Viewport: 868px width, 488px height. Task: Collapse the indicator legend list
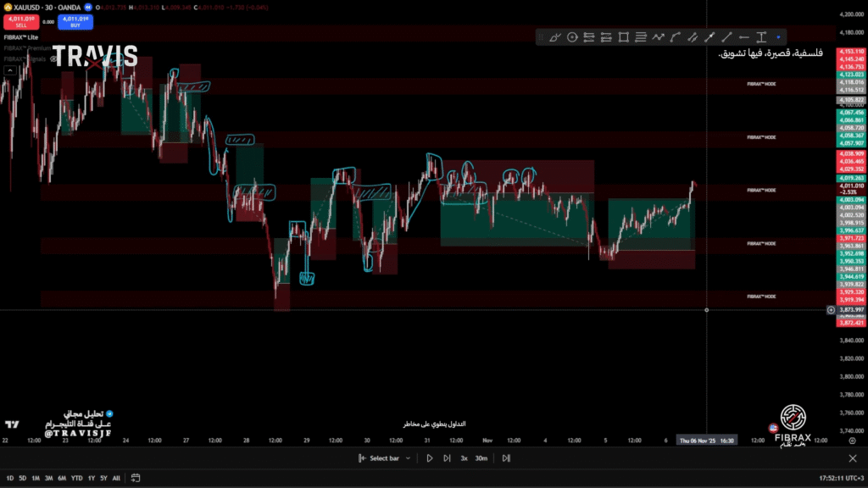pyautogui.click(x=10, y=71)
